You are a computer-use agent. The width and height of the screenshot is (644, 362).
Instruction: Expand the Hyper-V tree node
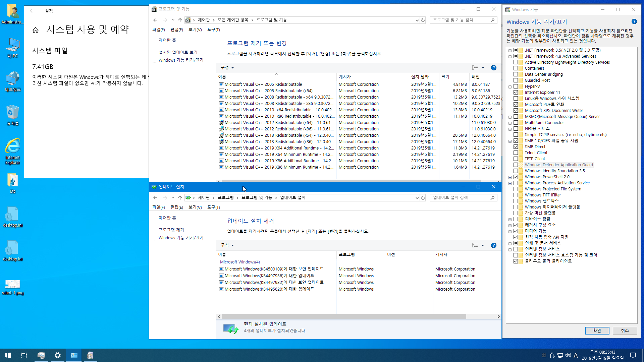pos(510,87)
